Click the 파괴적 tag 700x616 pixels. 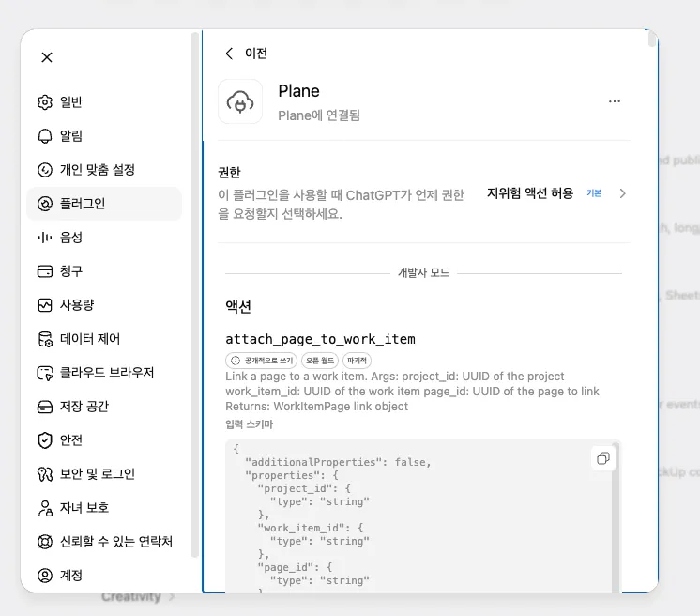(357, 361)
